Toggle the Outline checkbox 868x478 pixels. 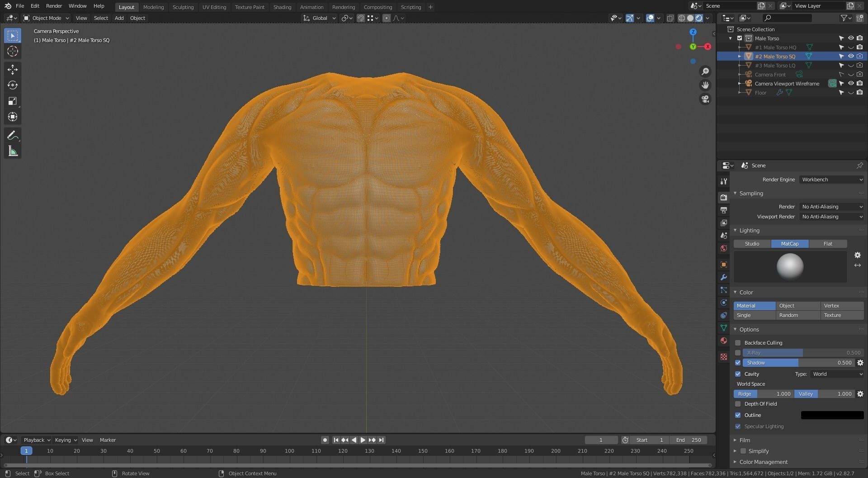(738, 415)
